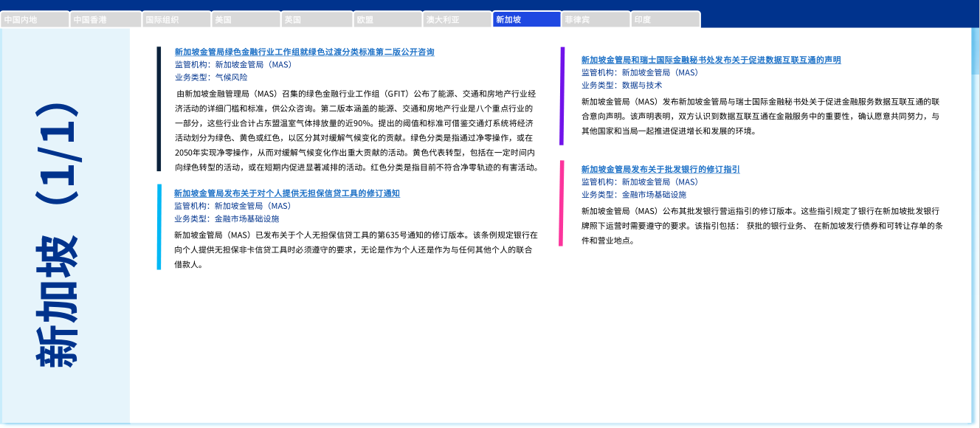Click the vertical scrollbar on the right edge
980x428 pixels.
tap(976, 221)
